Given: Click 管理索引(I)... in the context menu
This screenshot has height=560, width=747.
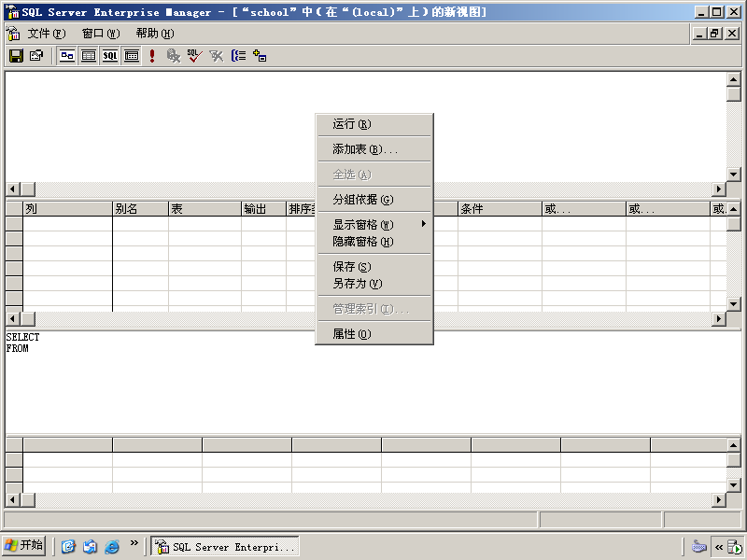Looking at the screenshot, I should pyautogui.click(x=374, y=309).
